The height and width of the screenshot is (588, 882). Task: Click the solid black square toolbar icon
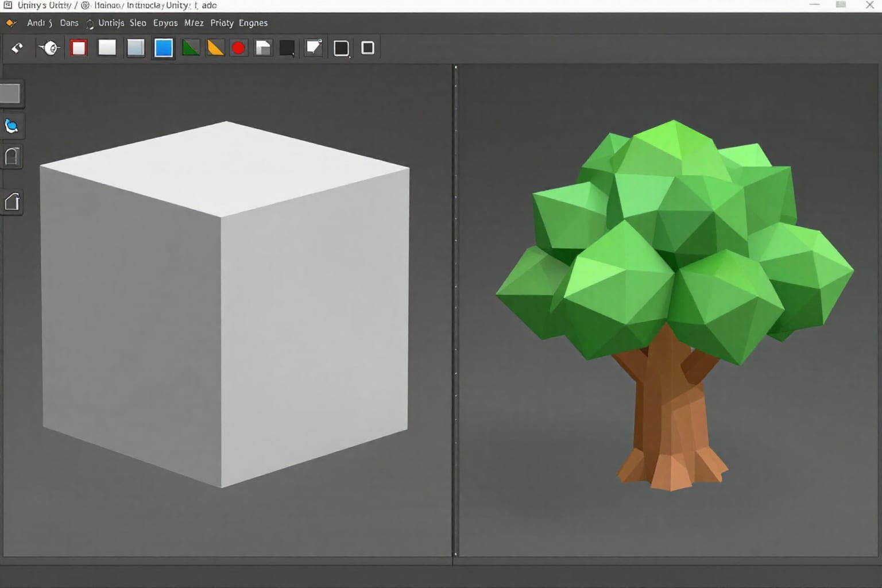pos(287,48)
